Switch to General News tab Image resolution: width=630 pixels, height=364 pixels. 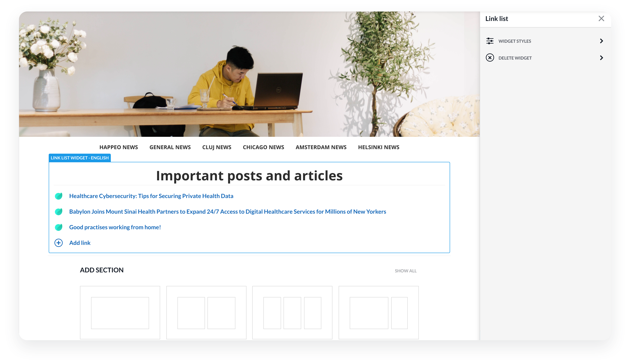(x=170, y=147)
